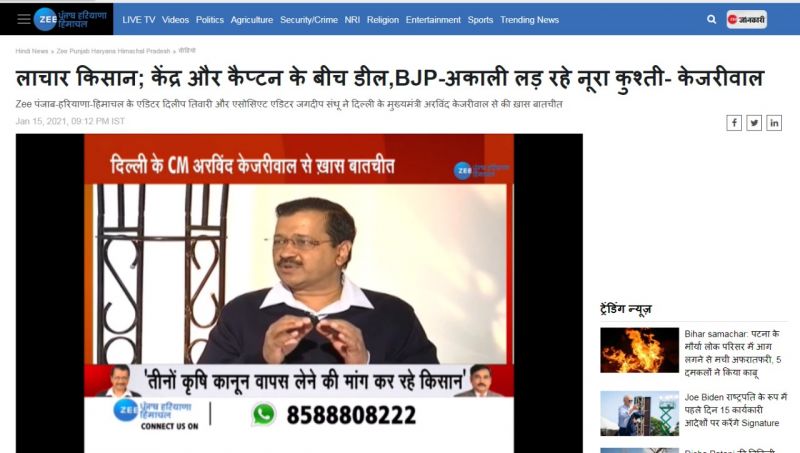Read the Joe Biden executive orders story
Screen dimensions: 800x453
[x=735, y=410]
